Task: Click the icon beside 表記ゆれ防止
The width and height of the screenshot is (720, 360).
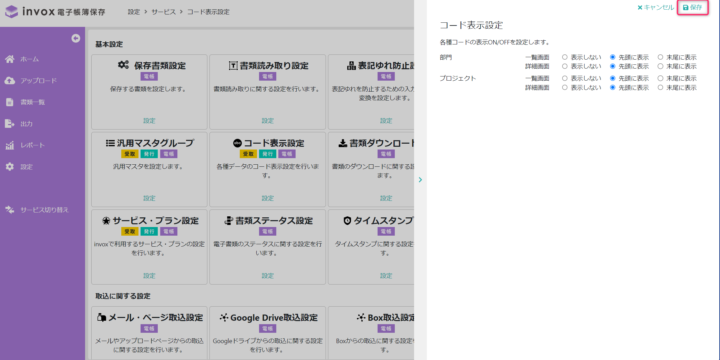Action: coord(351,66)
